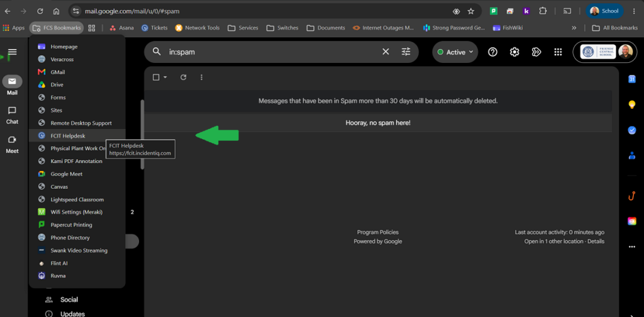Show more bookmarks with the chevron
Viewport: 644px width, 317px height.
(x=574, y=28)
